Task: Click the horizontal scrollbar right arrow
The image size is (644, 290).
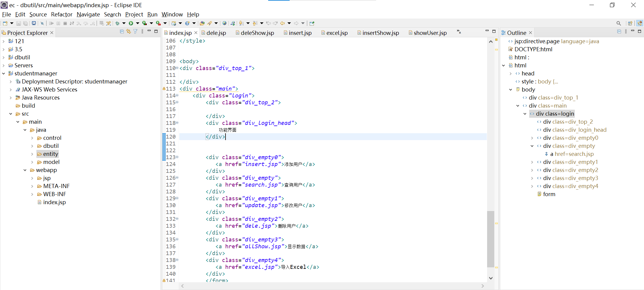Action: 483,286
